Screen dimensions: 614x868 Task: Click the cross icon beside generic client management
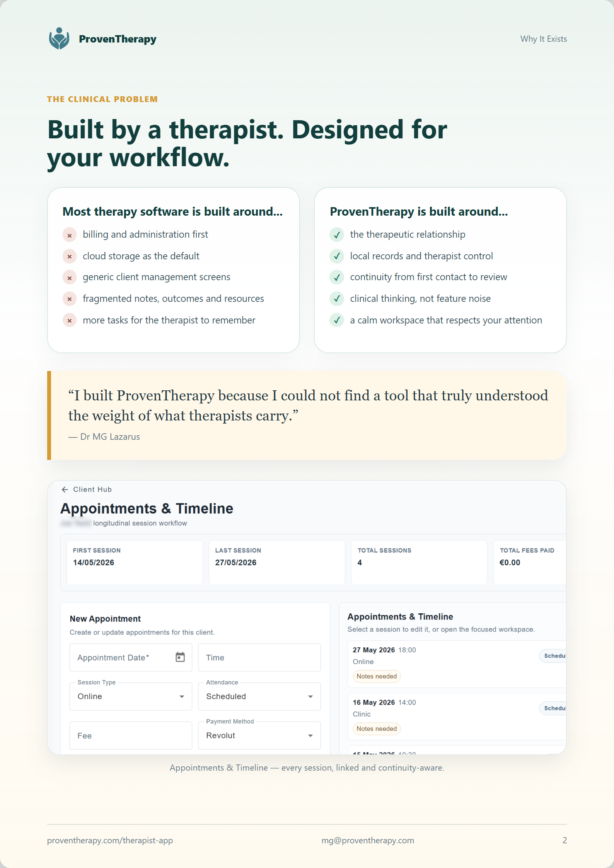pyautogui.click(x=70, y=277)
